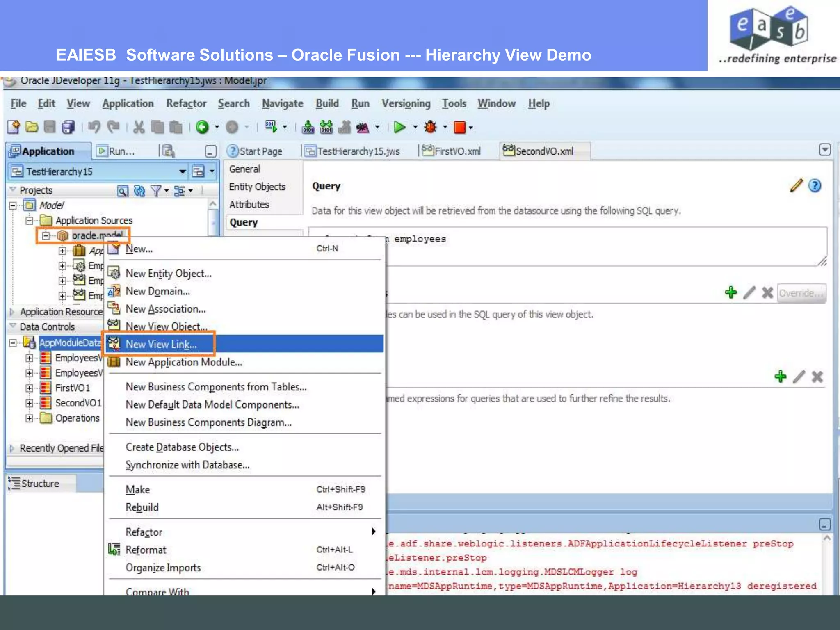The width and height of the screenshot is (840, 630).
Task: Open Query section help icon
Action: coord(815,186)
